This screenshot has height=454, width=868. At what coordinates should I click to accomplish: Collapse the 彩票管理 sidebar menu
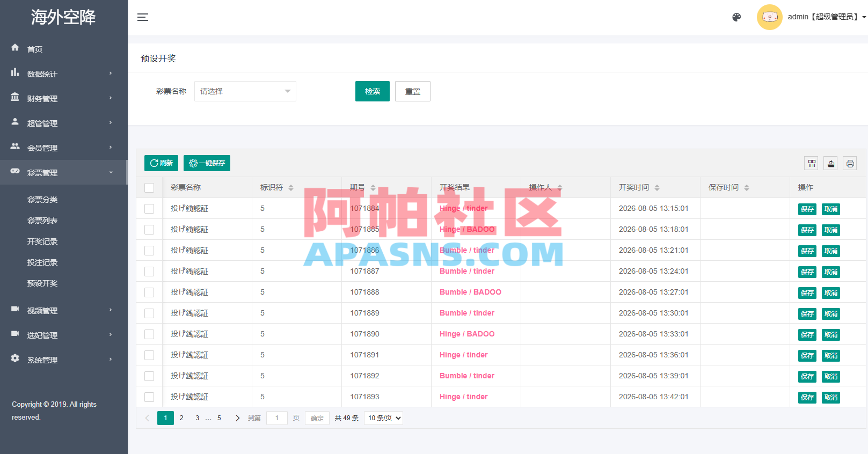click(63, 172)
